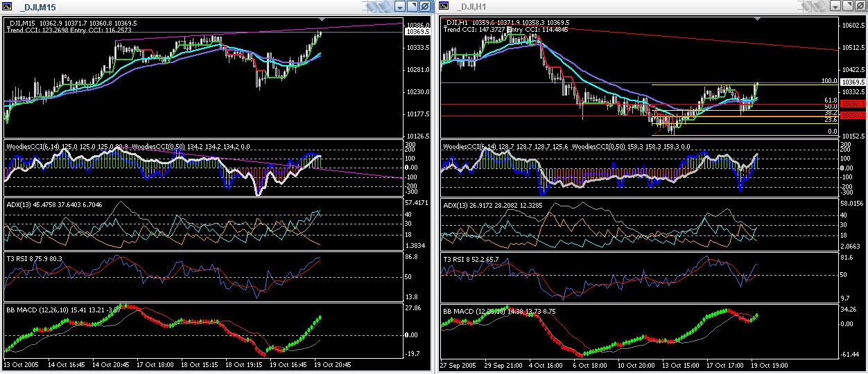Click the -61.44 MACD scale value
Image resolution: width=868 pixels, height=374 pixels.
[851, 355]
